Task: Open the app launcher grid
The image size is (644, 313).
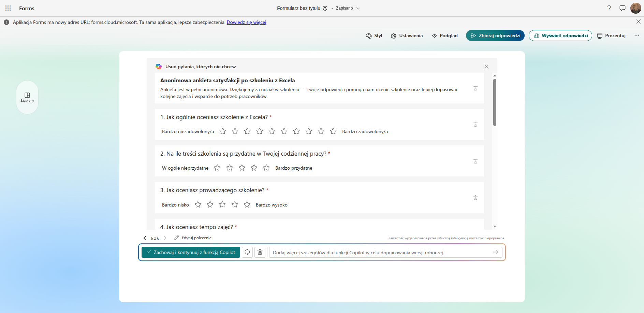Action: click(8, 8)
